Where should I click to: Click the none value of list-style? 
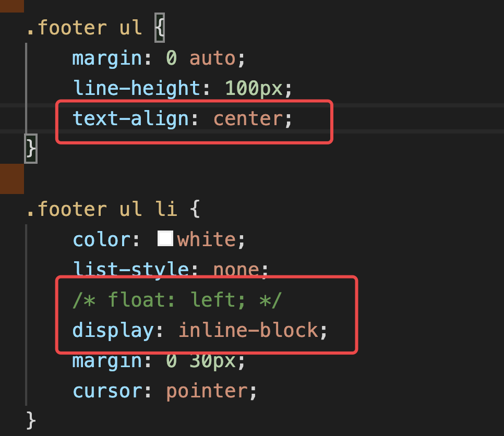(236, 270)
